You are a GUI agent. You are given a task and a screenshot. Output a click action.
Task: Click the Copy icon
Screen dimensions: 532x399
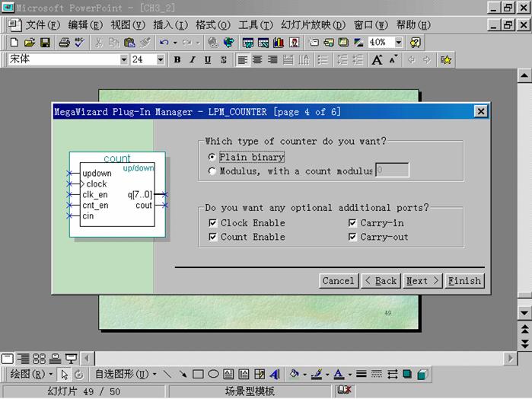point(113,43)
